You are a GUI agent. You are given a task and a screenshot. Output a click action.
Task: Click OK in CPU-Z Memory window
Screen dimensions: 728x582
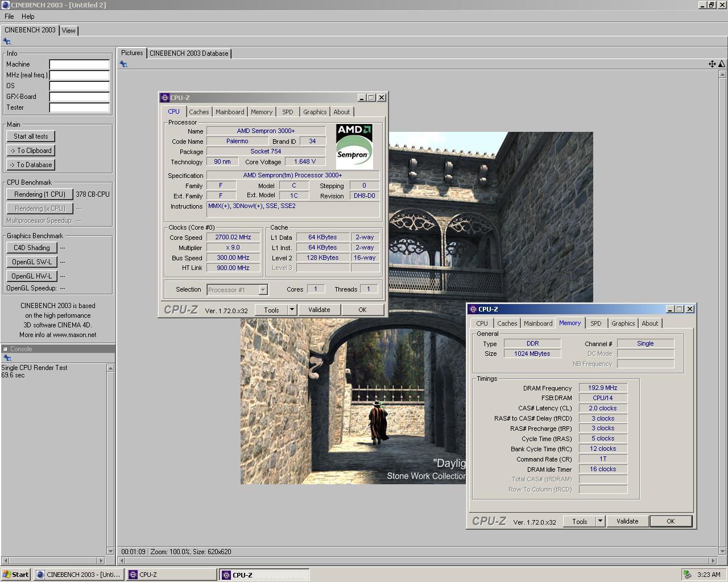coord(671,521)
